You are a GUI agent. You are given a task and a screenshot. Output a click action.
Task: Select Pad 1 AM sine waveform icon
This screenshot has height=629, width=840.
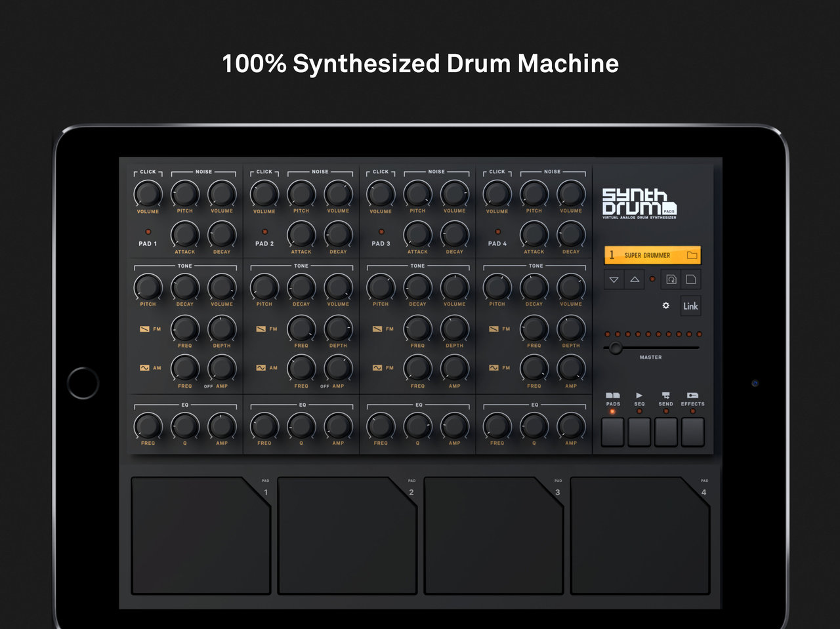[144, 368]
